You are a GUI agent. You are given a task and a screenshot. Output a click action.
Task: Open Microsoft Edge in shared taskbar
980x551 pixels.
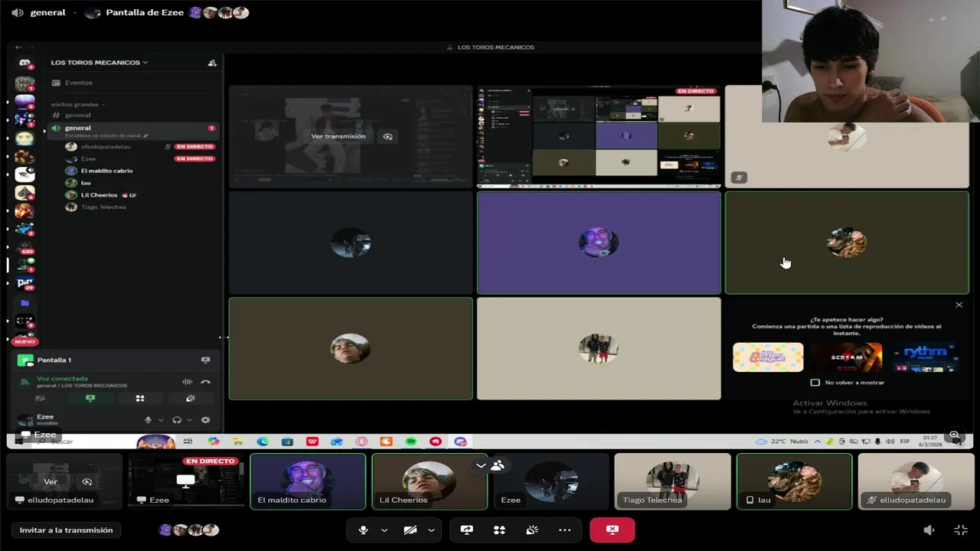coord(263,442)
